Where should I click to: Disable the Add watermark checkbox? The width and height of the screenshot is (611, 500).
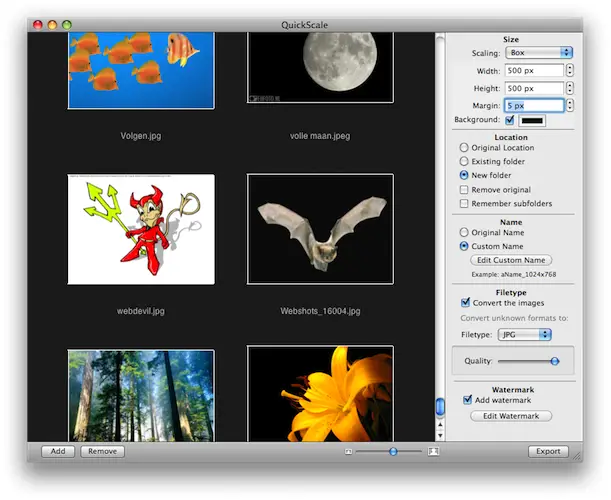467,400
